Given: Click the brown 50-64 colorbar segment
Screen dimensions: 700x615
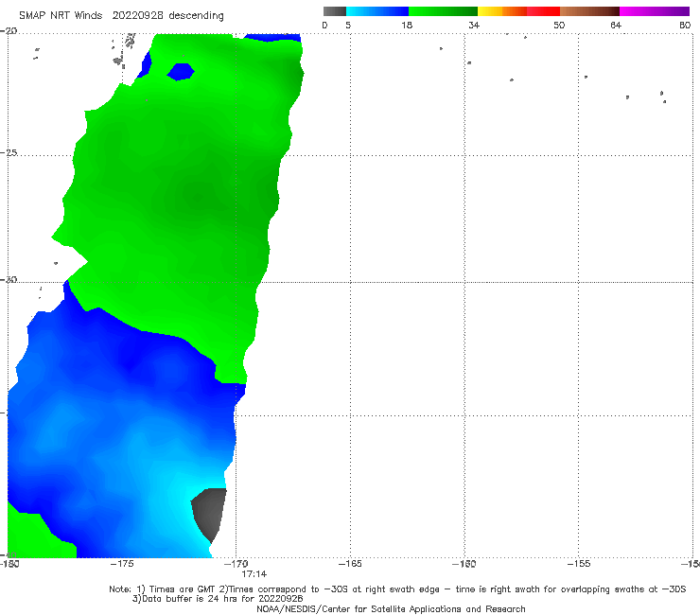Looking at the screenshot, I should 589,11.
